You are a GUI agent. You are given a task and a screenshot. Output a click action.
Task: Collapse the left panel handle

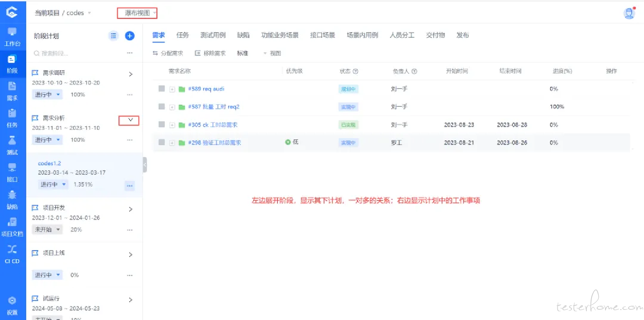145,164
